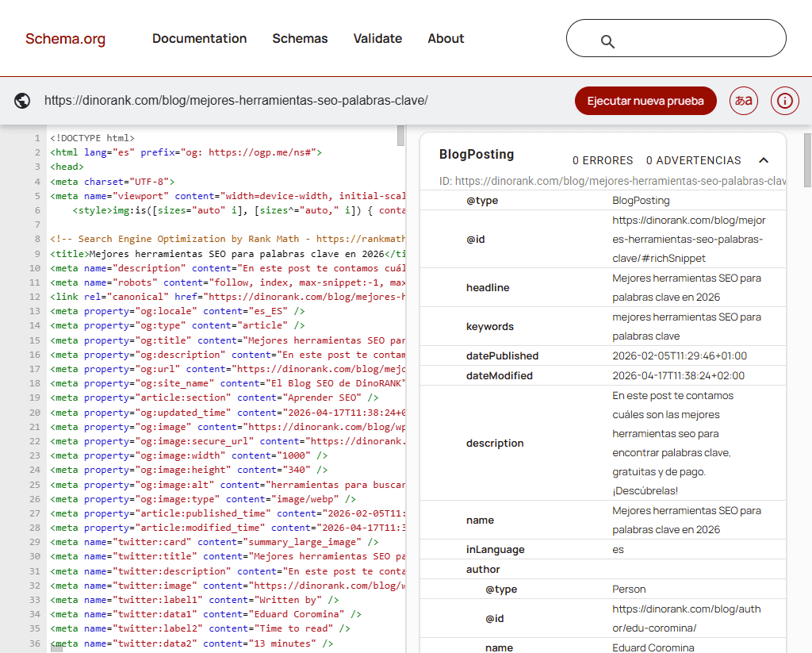Viewport: 812px width, 653px height.
Task: Click code line 4 meta charset
Action: (x=113, y=182)
